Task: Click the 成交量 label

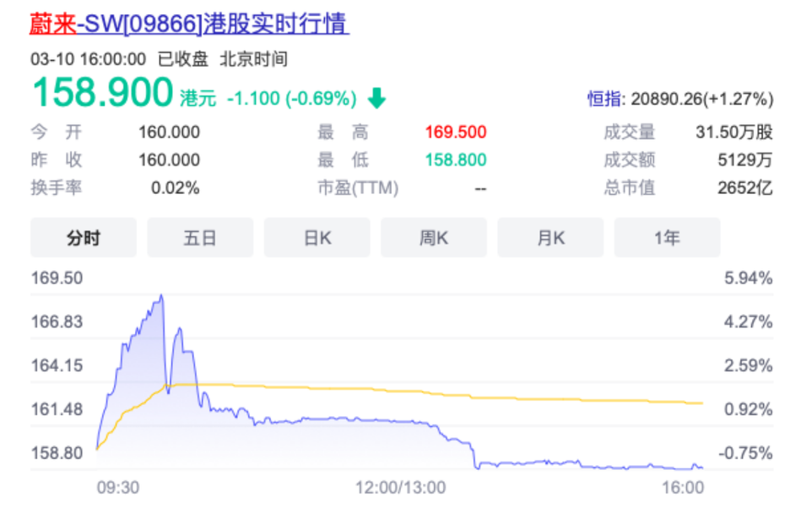Action: (630, 132)
